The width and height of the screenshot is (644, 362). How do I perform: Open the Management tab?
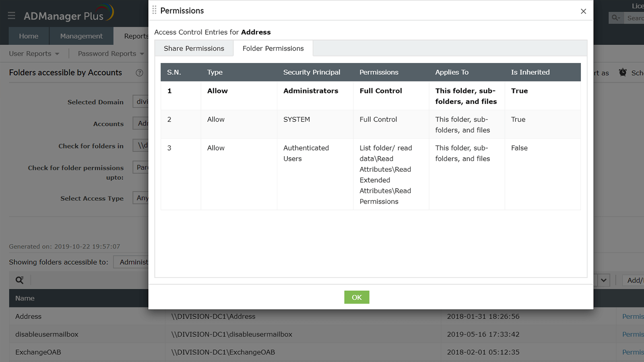coord(81,36)
